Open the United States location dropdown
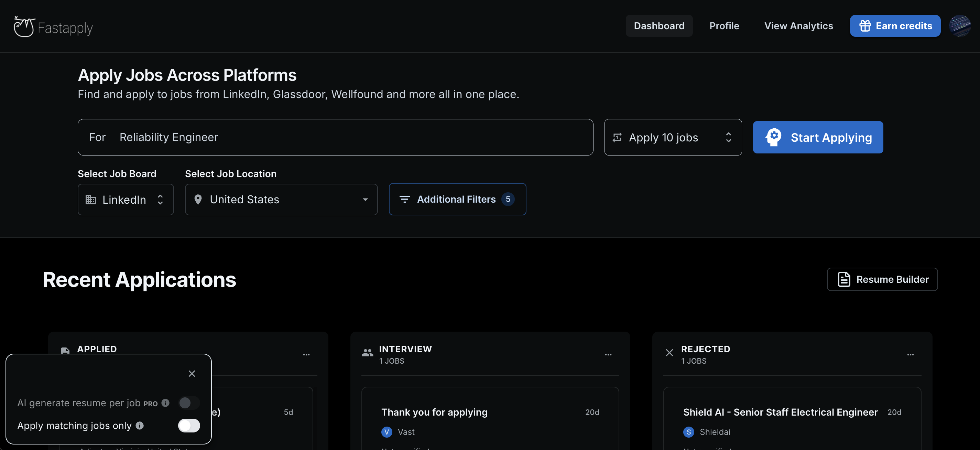980x450 pixels. tap(281, 200)
